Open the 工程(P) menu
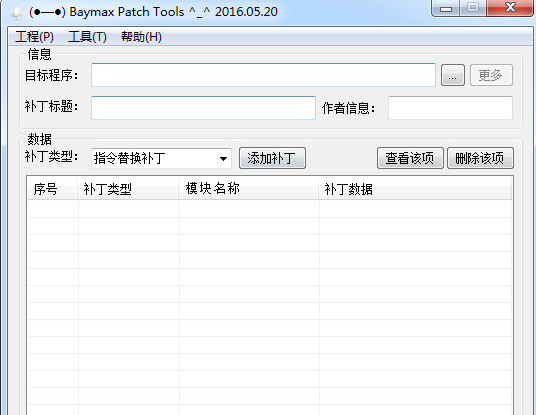This screenshot has height=415, width=536. pos(35,37)
